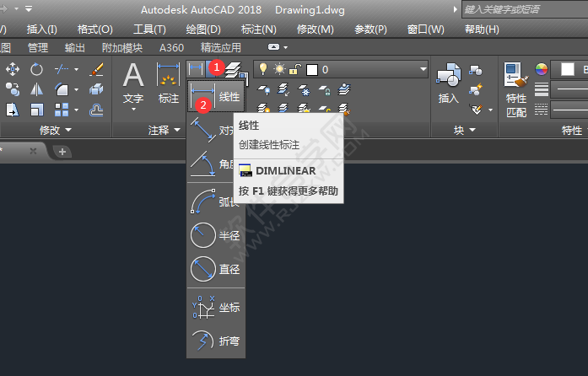Click layer 0 white color swatch
Viewport: 588px width, 376px height.
[x=312, y=70]
